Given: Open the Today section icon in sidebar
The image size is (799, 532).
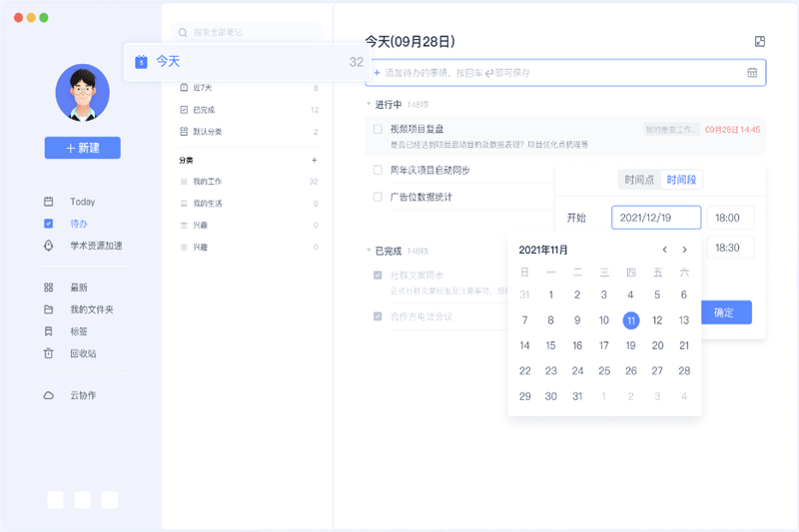Looking at the screenshot, I should point(48,202).
